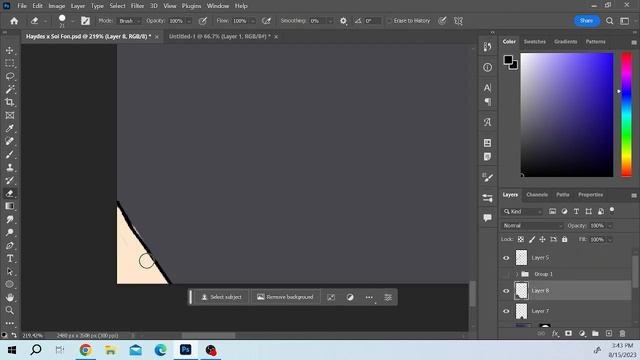The image size is (640, 360).
Task: Open the File menu
Action: point(22,6)
